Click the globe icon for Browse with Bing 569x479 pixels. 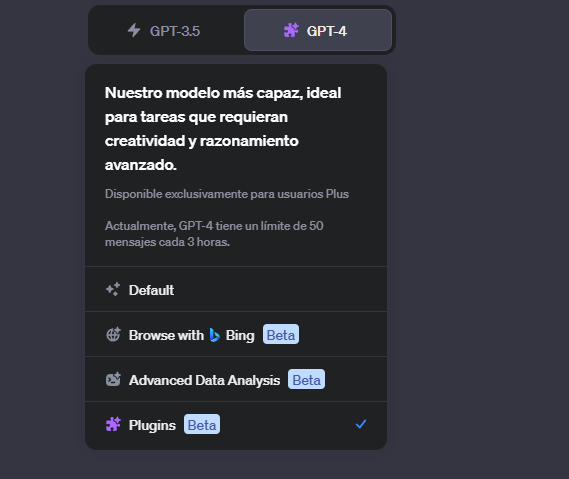113,335
